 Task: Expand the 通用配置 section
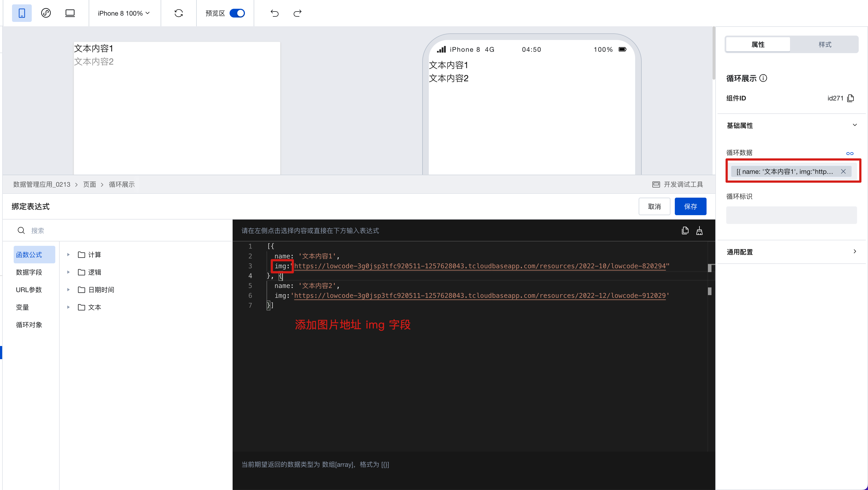[x=855, y=251]
